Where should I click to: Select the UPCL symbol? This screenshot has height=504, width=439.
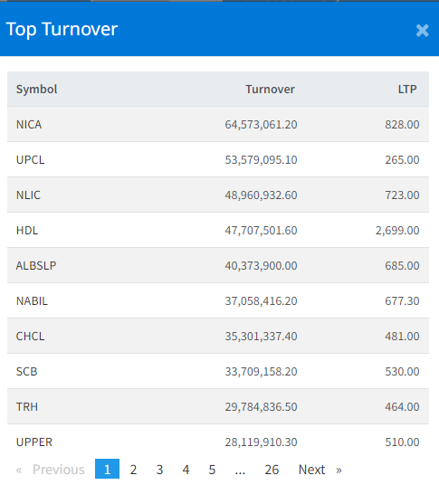click(x=30, y=160)
